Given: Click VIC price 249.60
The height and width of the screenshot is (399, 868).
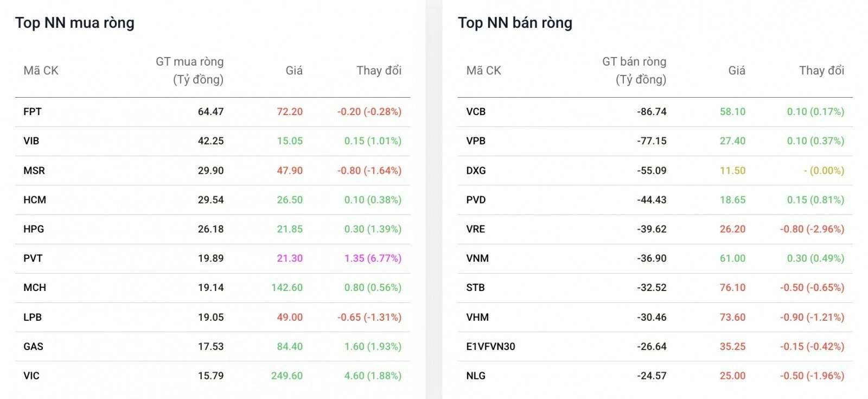Looking at the screenshot, I should (x=287, y=376).
